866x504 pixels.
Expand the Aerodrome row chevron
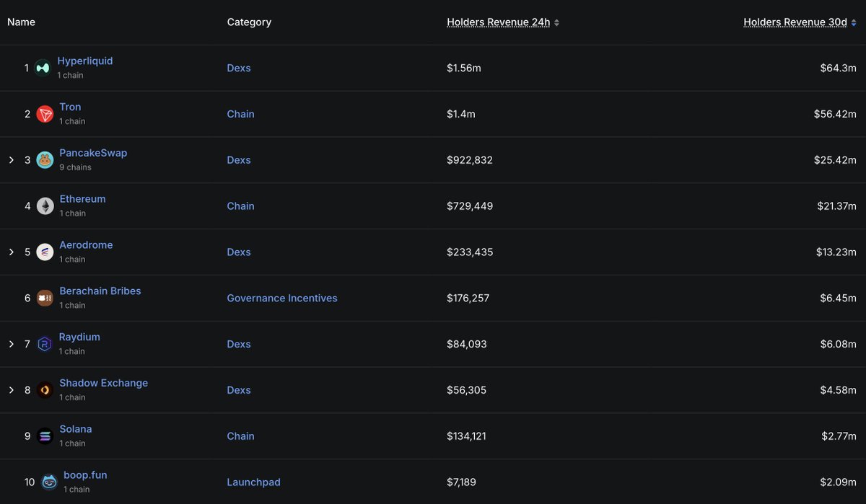tap(11, 252)
